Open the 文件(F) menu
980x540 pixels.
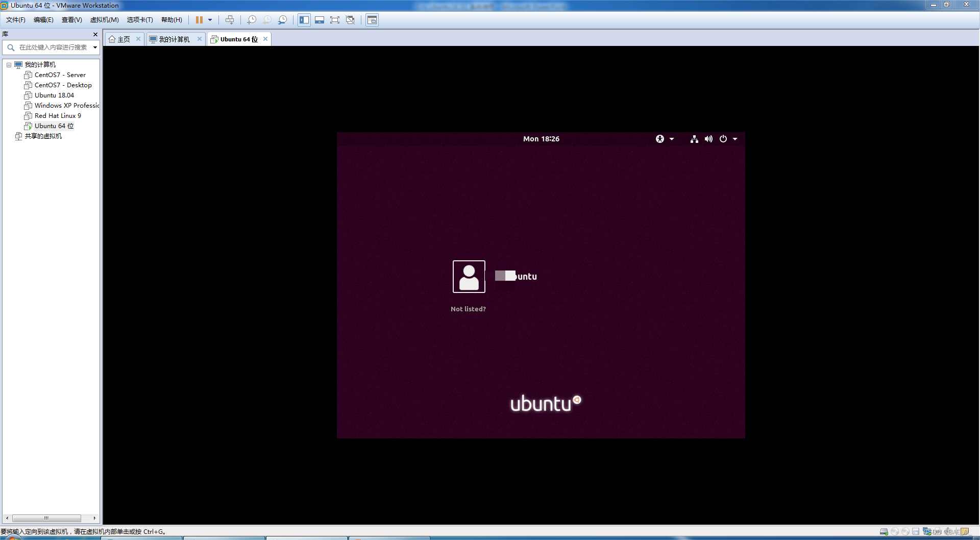pyautogui.click(x=16, y=20)
